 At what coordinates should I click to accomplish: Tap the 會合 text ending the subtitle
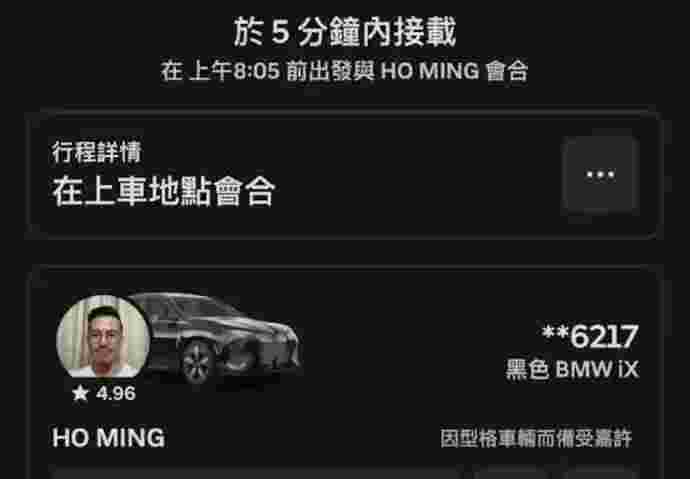point(506,71)
